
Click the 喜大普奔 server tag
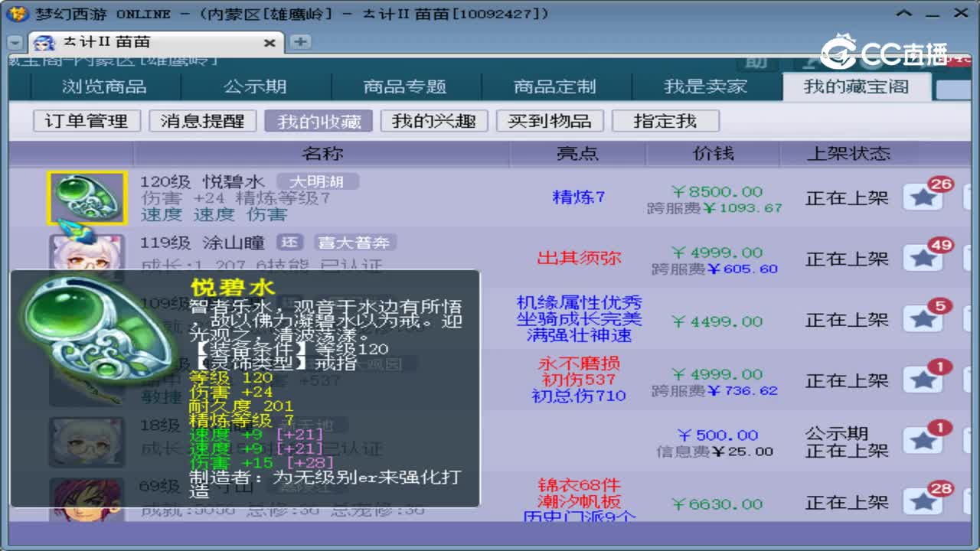(x=354, y=243)
